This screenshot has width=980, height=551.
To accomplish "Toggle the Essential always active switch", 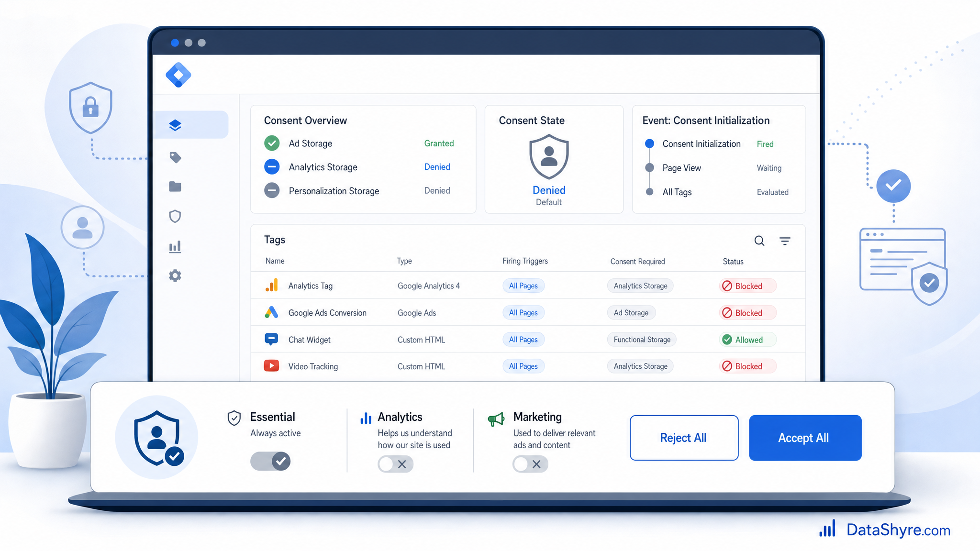I will coord(270,461).
